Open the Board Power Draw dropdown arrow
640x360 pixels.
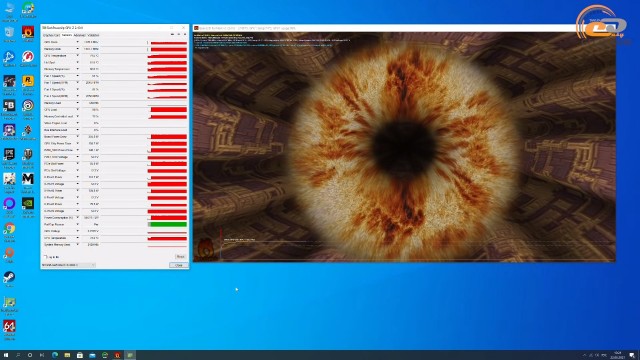78,137
